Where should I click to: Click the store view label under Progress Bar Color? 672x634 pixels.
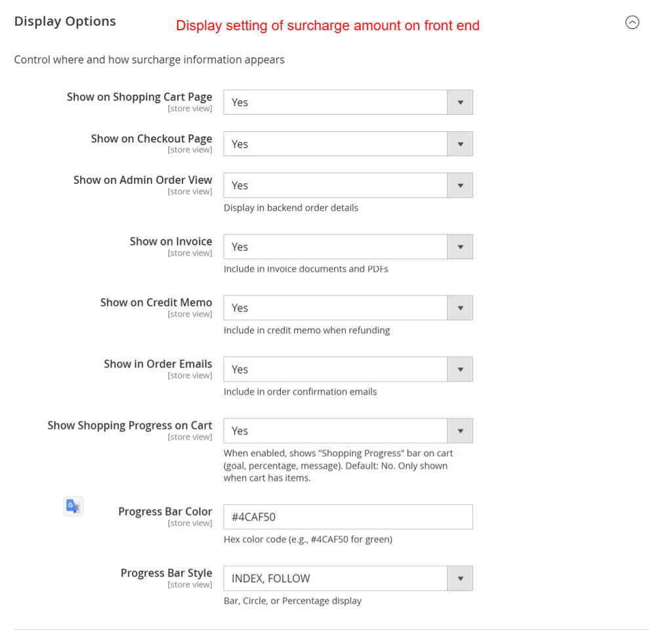[x=190, y=522]
